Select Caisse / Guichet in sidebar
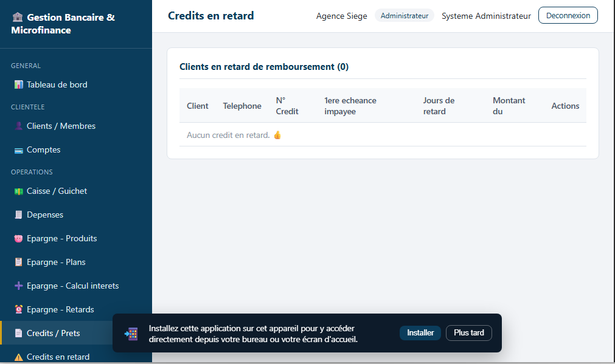This screenshot has height=364, width=615. click(x=76, y=191)
